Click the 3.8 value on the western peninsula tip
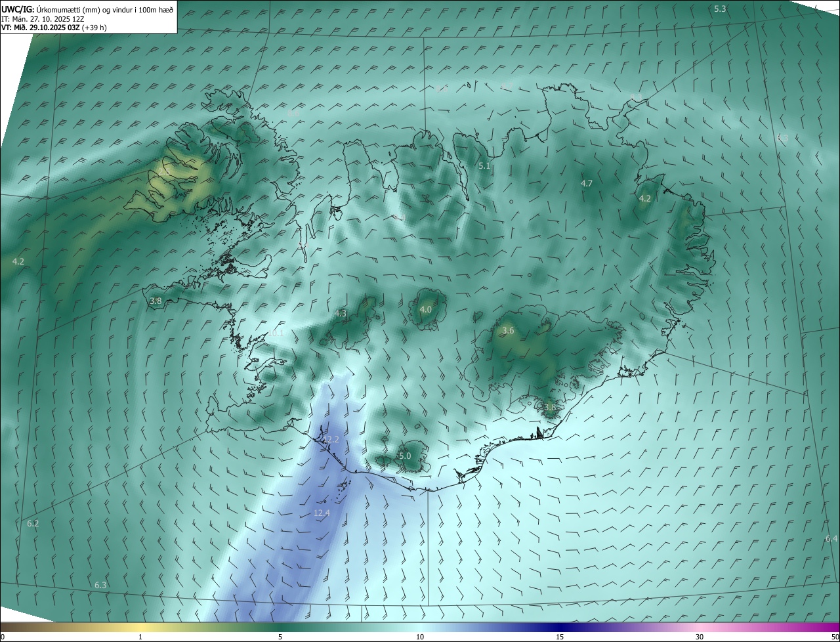The height and width of the screenshot is (642, 840). pyautogui.click(x=156, y=301)
